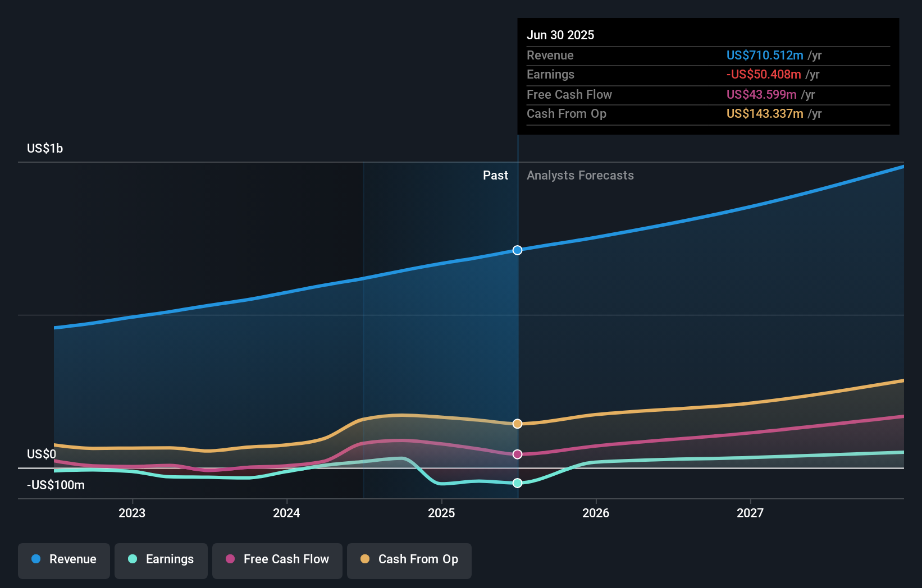Click the -US$50.408m earnings value
Viewport: 922px width, 588px height.
[x=764, y=74]
